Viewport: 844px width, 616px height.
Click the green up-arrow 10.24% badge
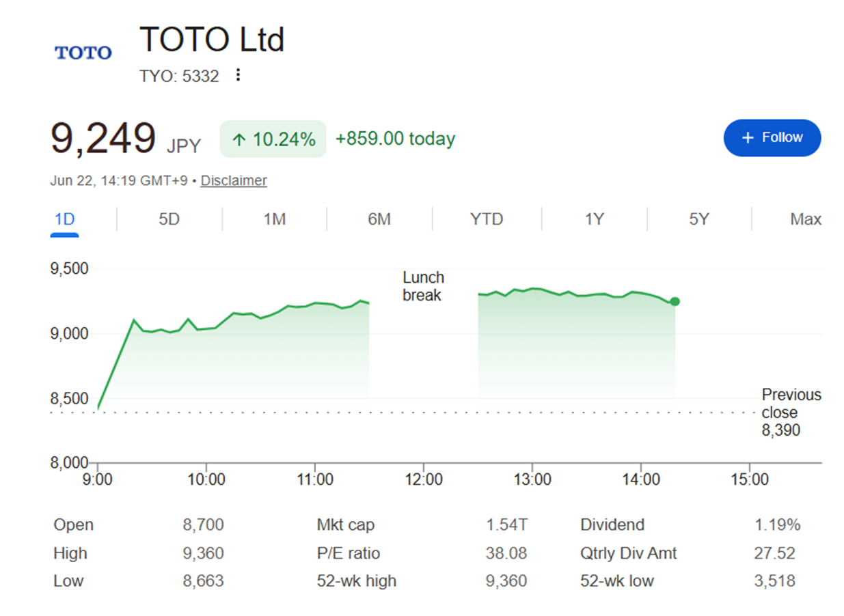point(273,139)
